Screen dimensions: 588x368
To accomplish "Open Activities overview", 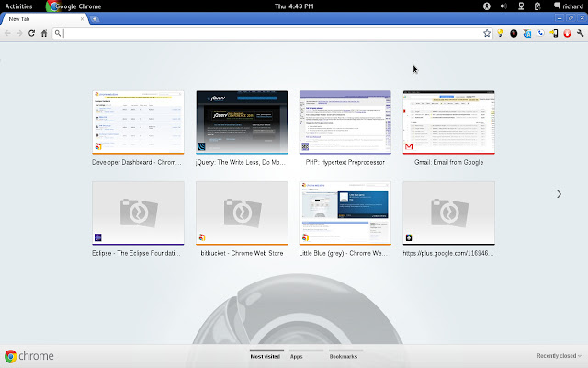I will (19, 6).
